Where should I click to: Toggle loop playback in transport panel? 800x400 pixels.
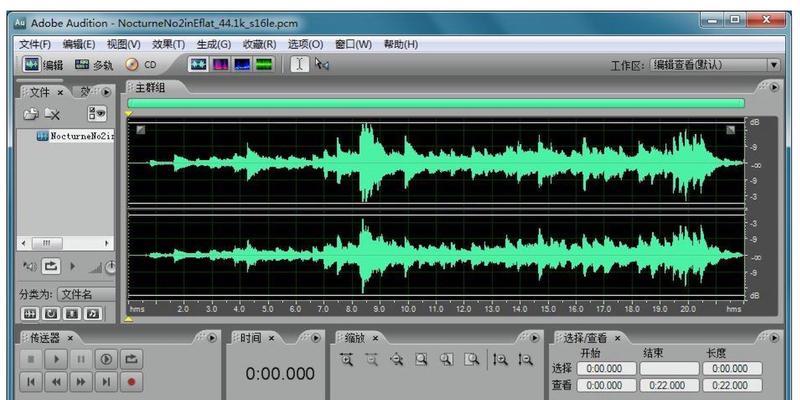(131, 359)
